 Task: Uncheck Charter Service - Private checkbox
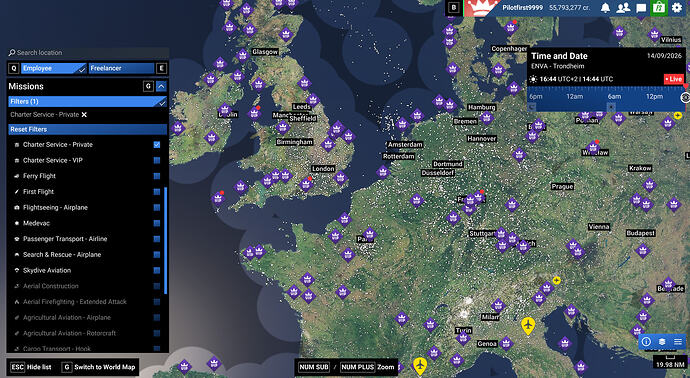coord(157,144)
